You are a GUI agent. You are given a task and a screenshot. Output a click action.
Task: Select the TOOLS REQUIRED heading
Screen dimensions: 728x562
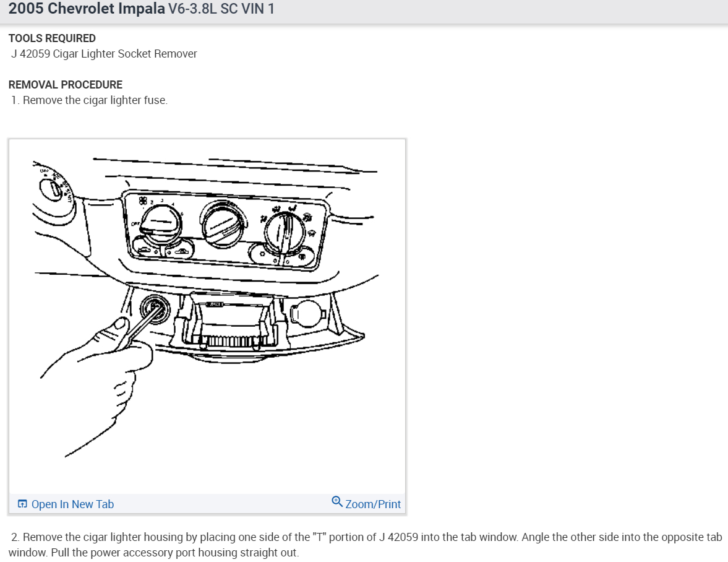[52, 38]
